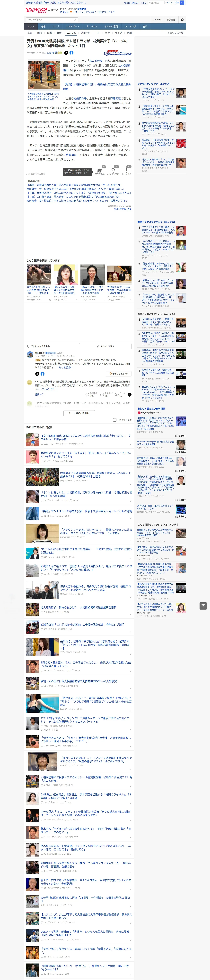Share the article on X

click(x=66, y=53)
